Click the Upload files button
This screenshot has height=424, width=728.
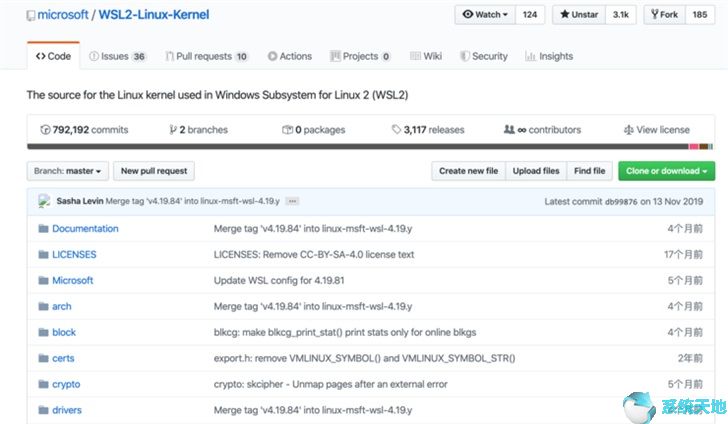pos(536,171)
